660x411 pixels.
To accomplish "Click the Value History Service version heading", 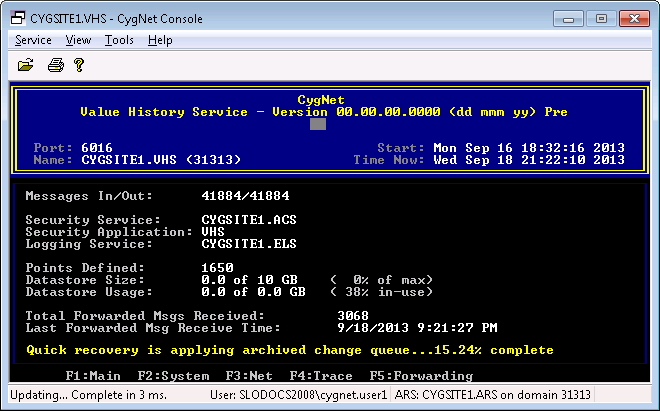I will click(x=324, y=112).
